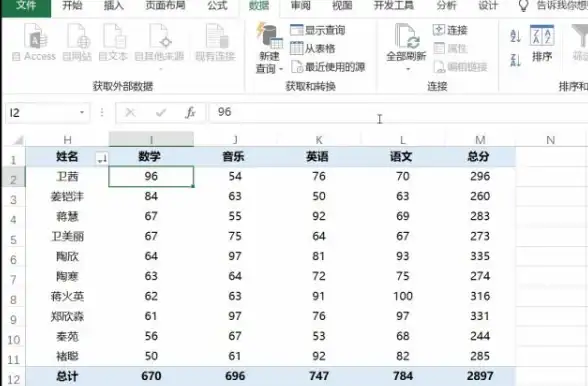Switch to the Review (审阅) tab

(301, 5)
